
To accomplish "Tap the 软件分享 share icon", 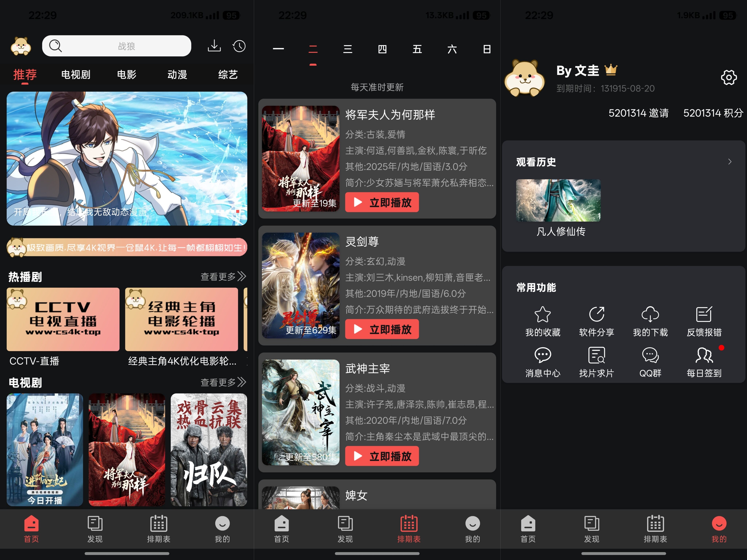I will [597, 314].
